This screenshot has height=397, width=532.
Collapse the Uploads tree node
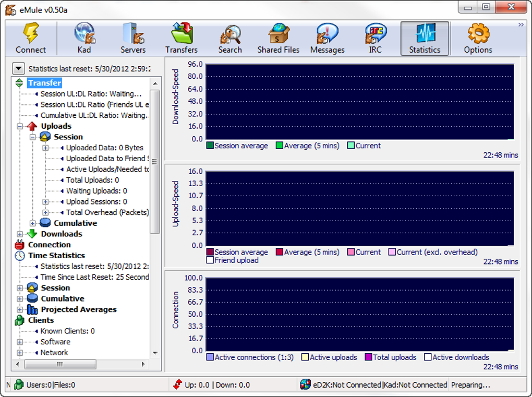(x=20, y=126)
